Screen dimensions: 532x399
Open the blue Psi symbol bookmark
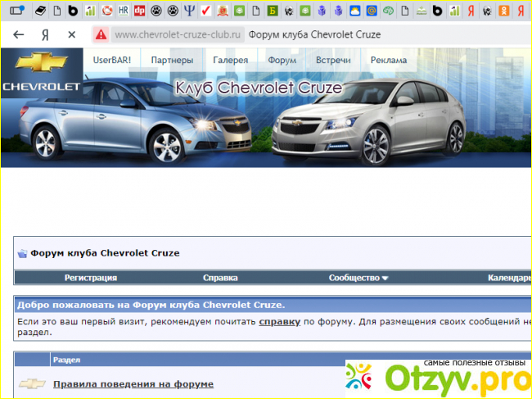(190, 11)
